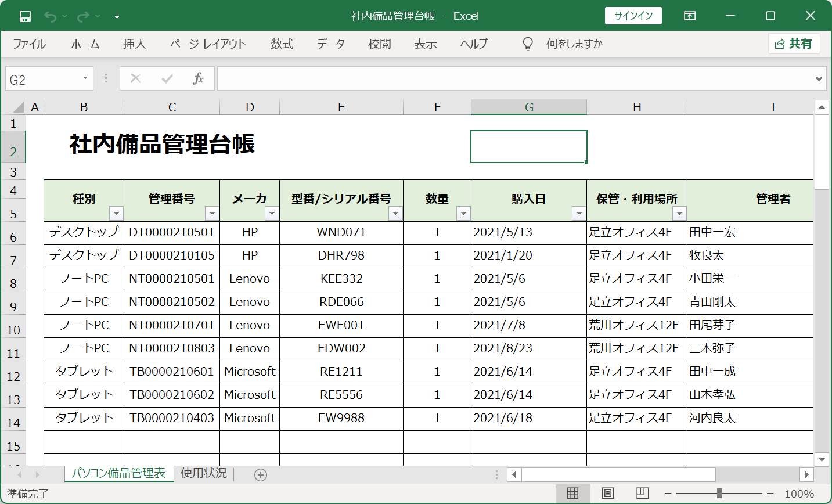Open filter dropdown for 数量 column
Screen dimensions: 832x504
463,214
